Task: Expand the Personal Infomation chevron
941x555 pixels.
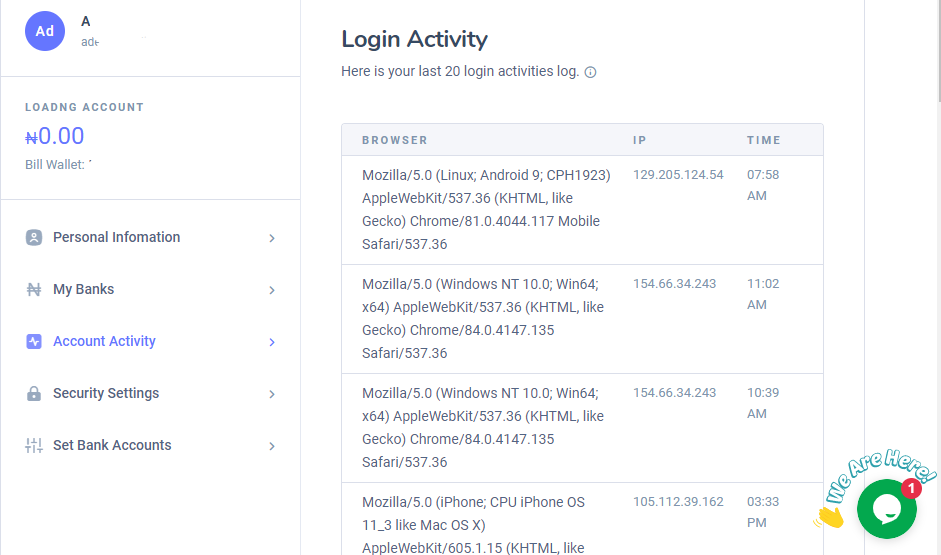Action: (x=272, y=238)
